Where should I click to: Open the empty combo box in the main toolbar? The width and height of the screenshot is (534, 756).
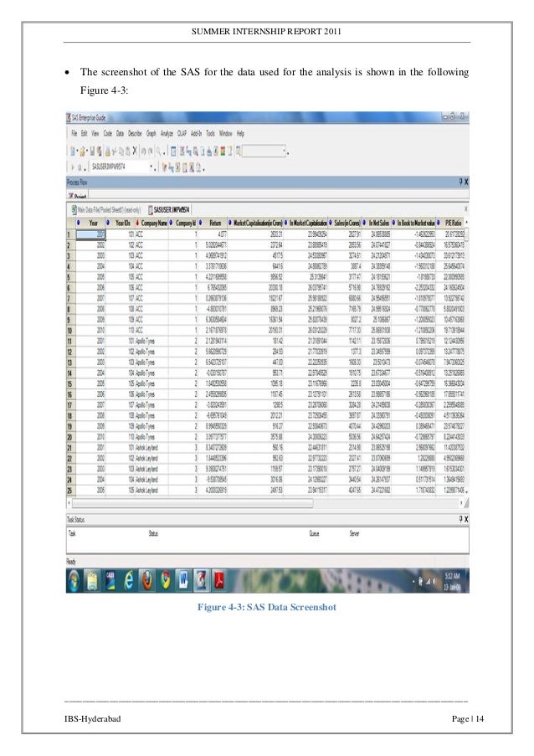coord(264,152)
